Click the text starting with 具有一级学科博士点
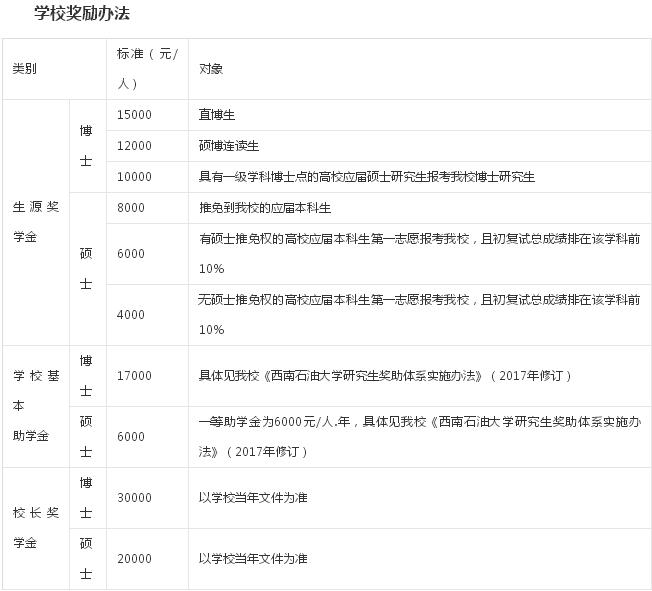 (x=367, y=177)
